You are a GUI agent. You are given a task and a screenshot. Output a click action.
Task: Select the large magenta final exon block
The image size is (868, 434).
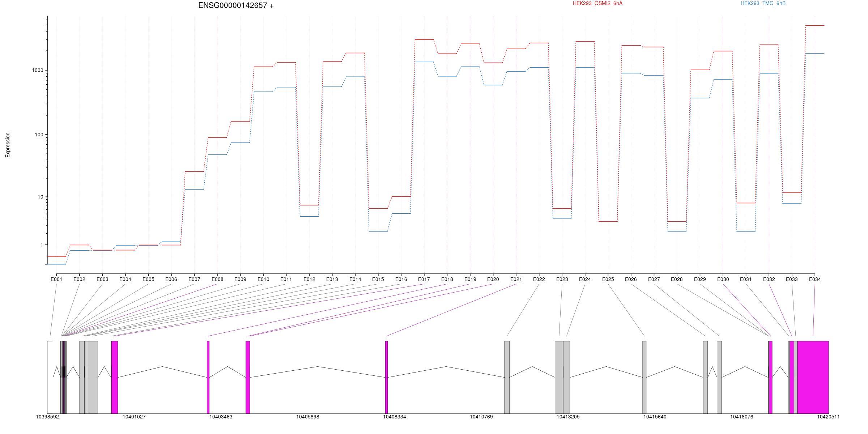coord(813,377)
